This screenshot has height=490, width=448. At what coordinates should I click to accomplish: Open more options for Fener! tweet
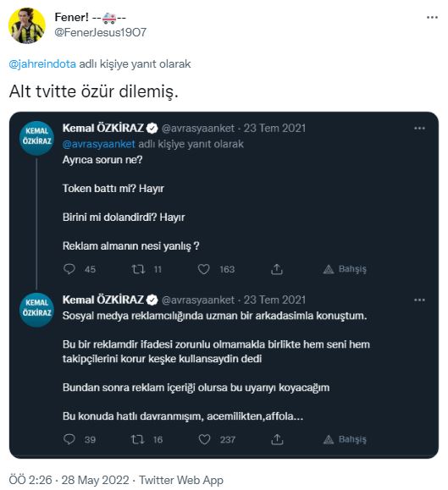click(432, 18)
